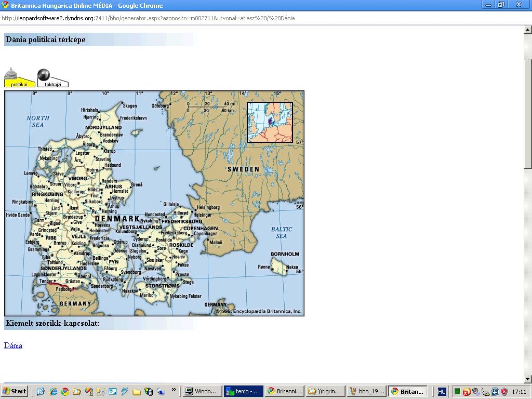Click the SWEDEN label on the map
This screenshot has height=399, width=532.
click(243, 169)
